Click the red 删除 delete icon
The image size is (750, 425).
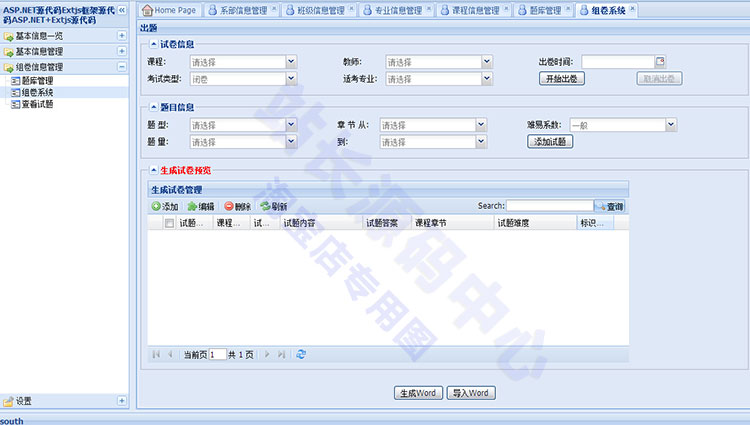tap(229, 206)
